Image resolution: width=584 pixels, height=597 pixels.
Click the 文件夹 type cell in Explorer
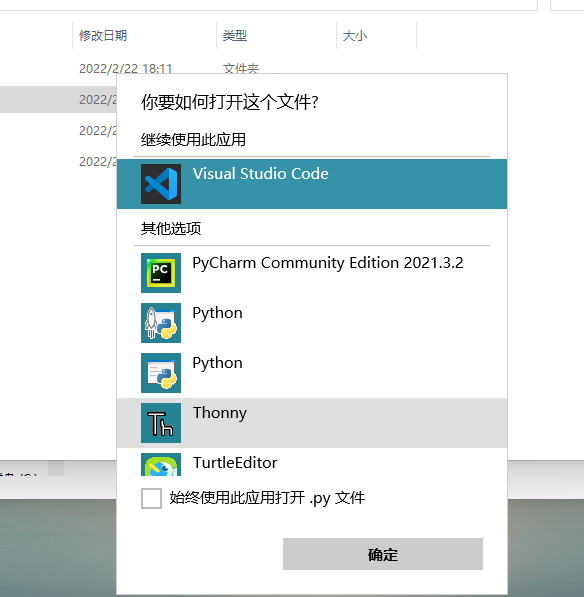[241, 69]
